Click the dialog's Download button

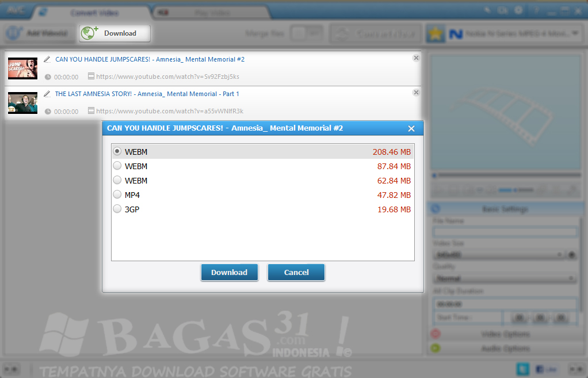pyautogui.click(x=230, y=272)
